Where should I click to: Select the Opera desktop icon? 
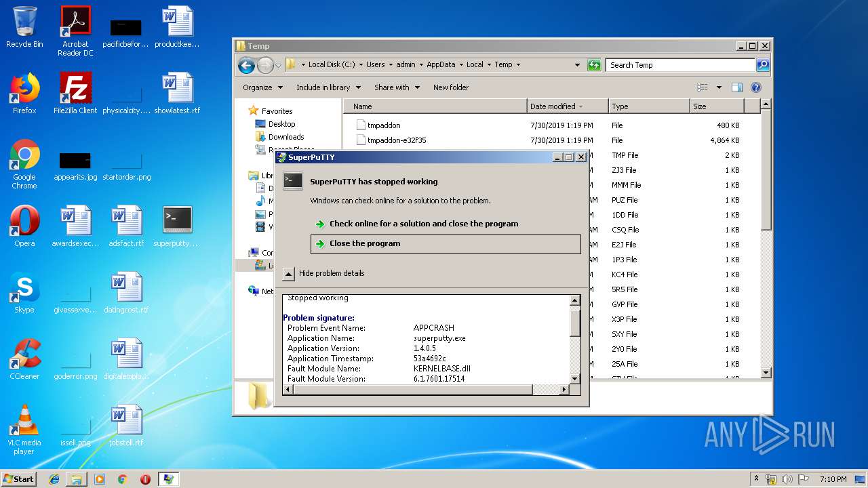point(24,226)
